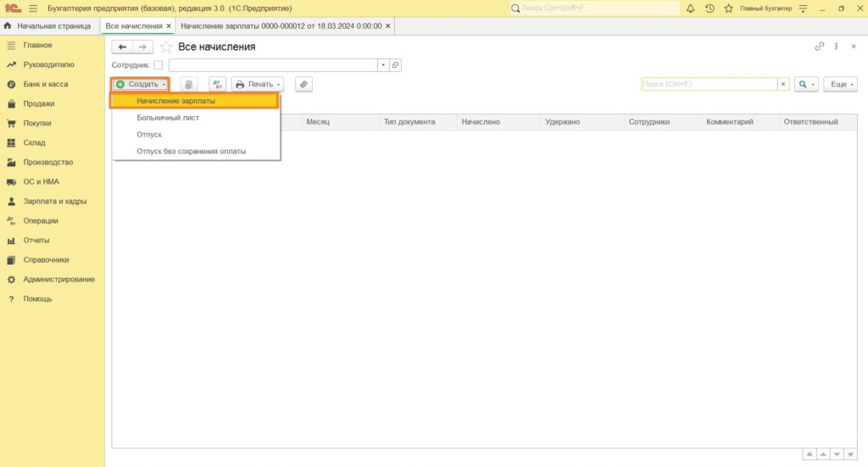Click the Дт/Кт postings icon in the toolbar
Viewport: 868px width, 467px height.
pos(218,85)
